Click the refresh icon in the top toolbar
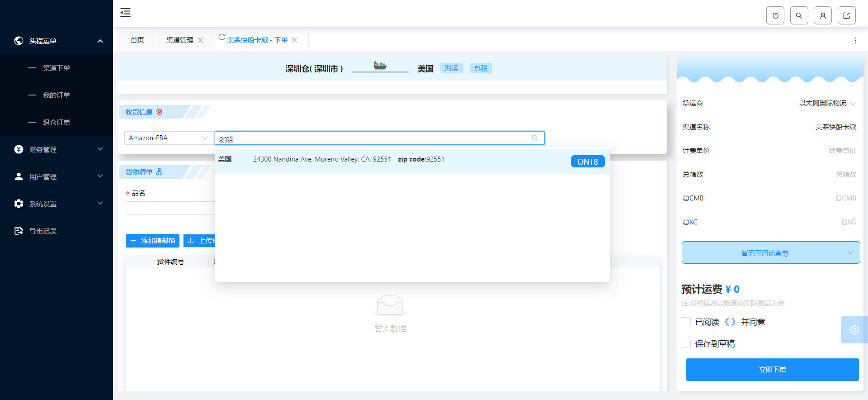The image size is (868, 400). pyautogui.click(x=775, y=15)
